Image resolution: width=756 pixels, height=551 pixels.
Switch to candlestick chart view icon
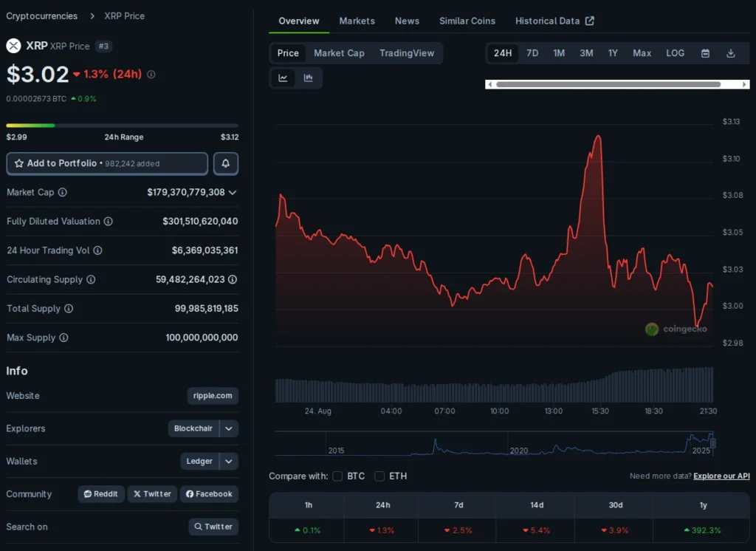309,78
